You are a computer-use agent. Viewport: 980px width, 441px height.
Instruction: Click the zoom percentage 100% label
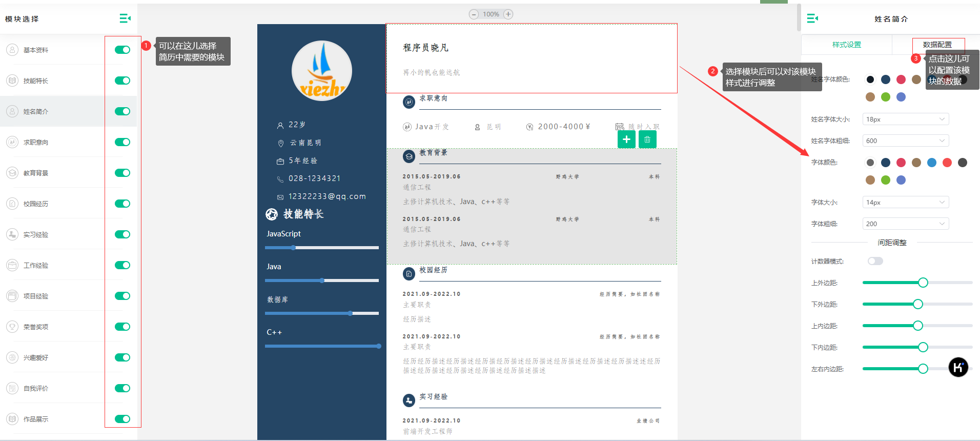[x=491, y=14]
